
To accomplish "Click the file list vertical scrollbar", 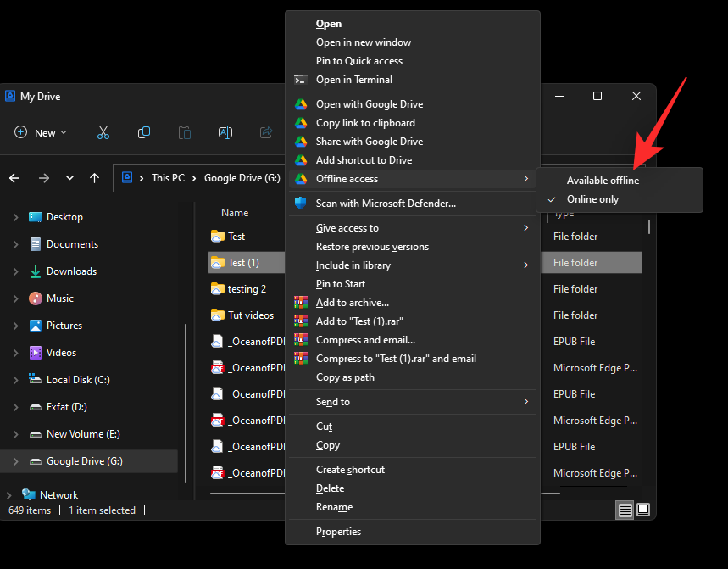I will (x=649, y=226).
